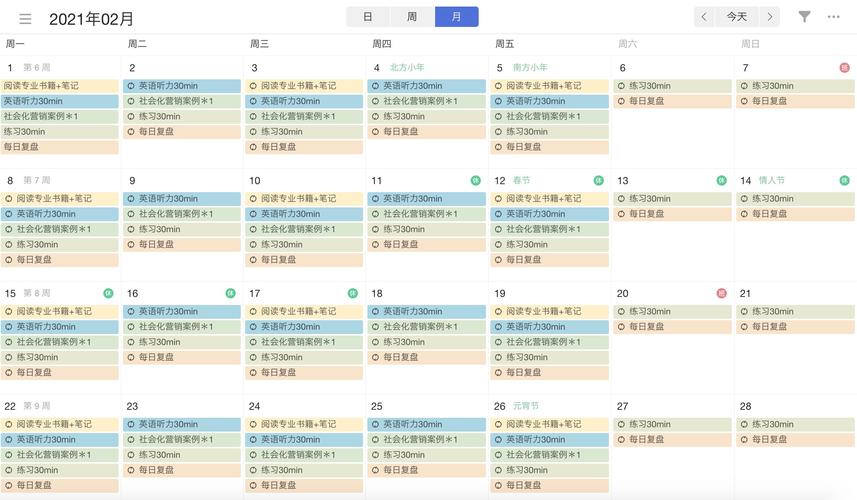Select the month view tab 月
The width and height of the screenshot is (857, 500).
tap(456, 17)
